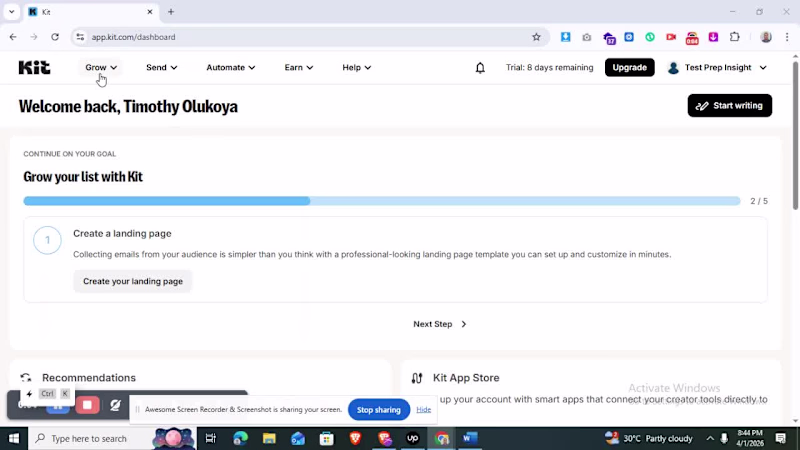The height and width of the screenshot is (450, 800).
Task: Click the slashed pen icon in the recorder bar
Action: 115,405
